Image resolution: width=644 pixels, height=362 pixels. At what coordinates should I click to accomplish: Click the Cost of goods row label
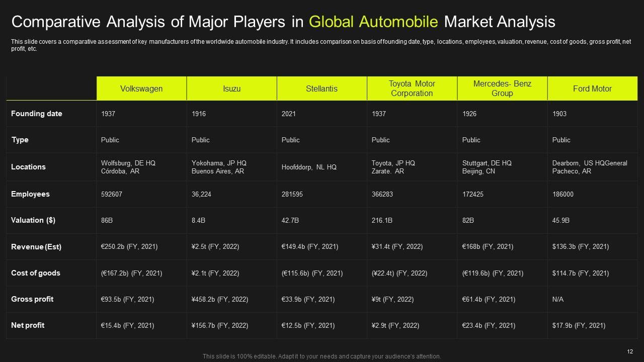click(36, 273)
